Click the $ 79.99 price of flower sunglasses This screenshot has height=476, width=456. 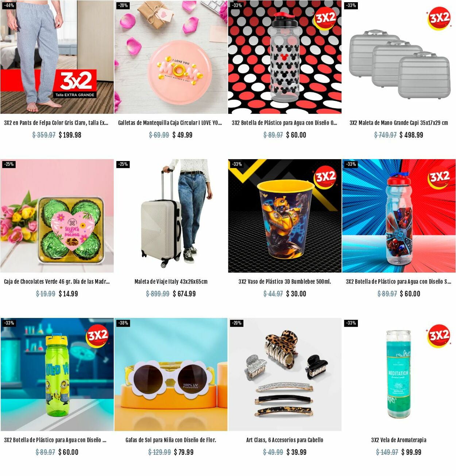pyautogui.click(x=184, y=452)
